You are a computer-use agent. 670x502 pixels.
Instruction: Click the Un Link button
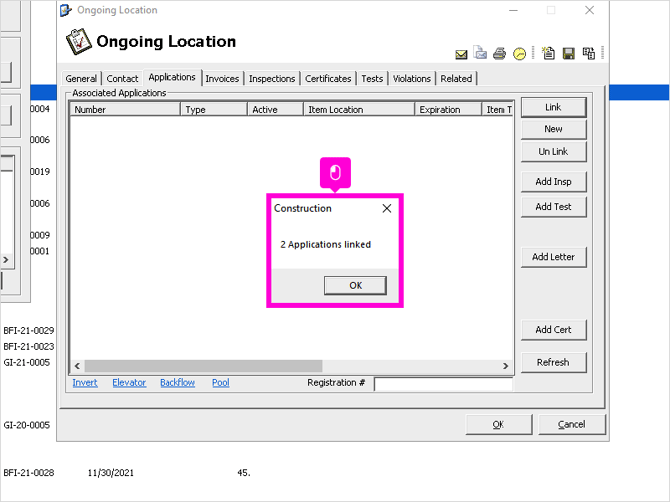tap(553, 151)
